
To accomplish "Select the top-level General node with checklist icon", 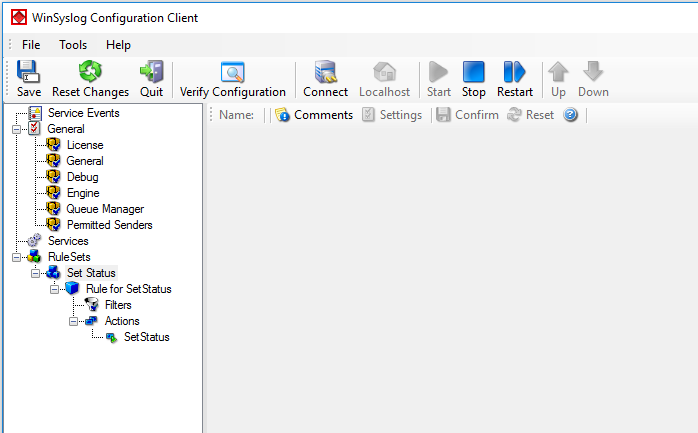I will click(x=66, y=129).
